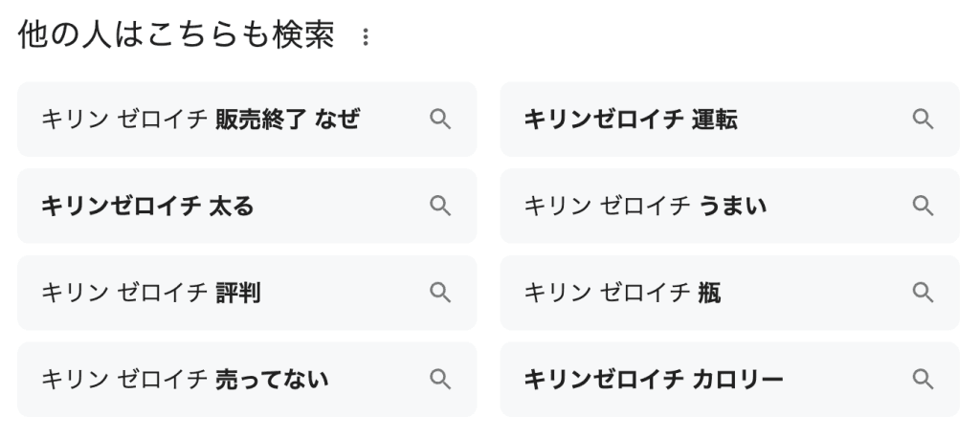Open the three-dot menu next to 他の人はこちらも検索
The image size is (980, 438).
pos(364,38)
